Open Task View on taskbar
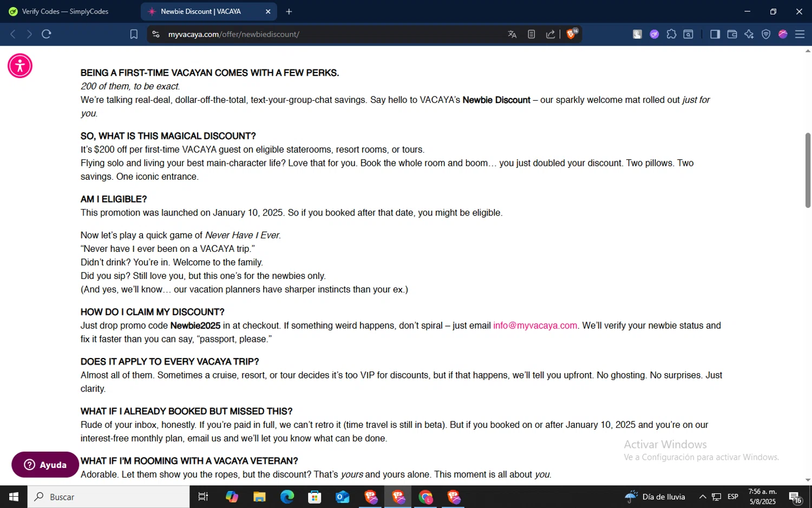 coord(204,497)
